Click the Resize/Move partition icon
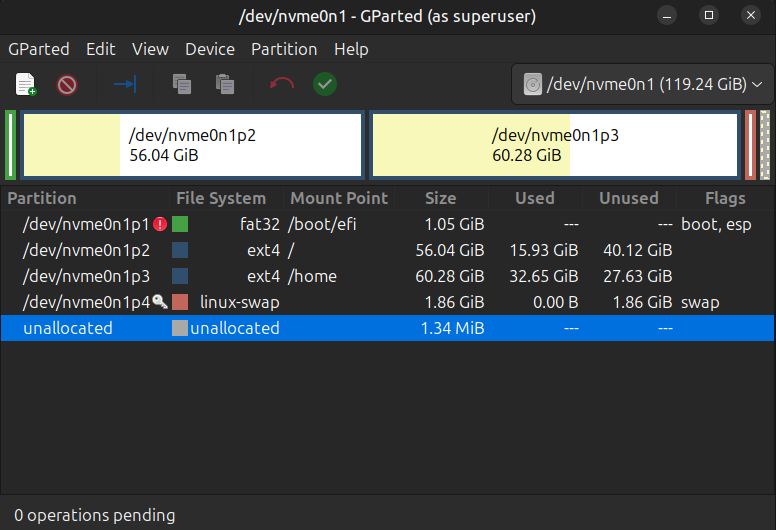This screenshot has width=776, height=530. click(x=125, y=85)
